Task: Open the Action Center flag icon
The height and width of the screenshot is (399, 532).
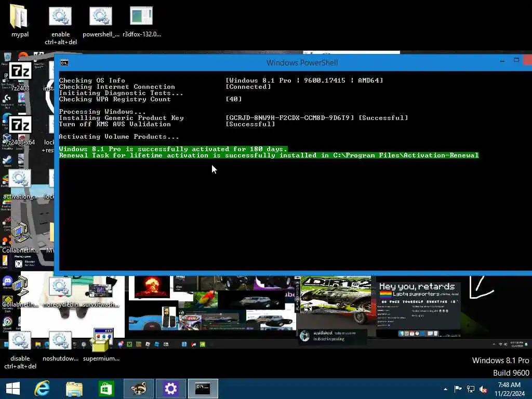Action: pos(458,389)
